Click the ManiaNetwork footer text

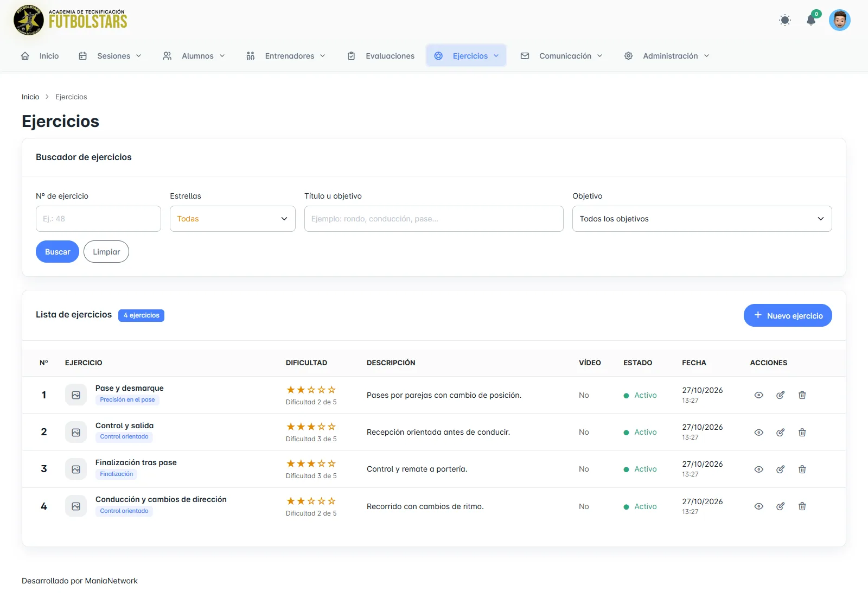point(111,581)
